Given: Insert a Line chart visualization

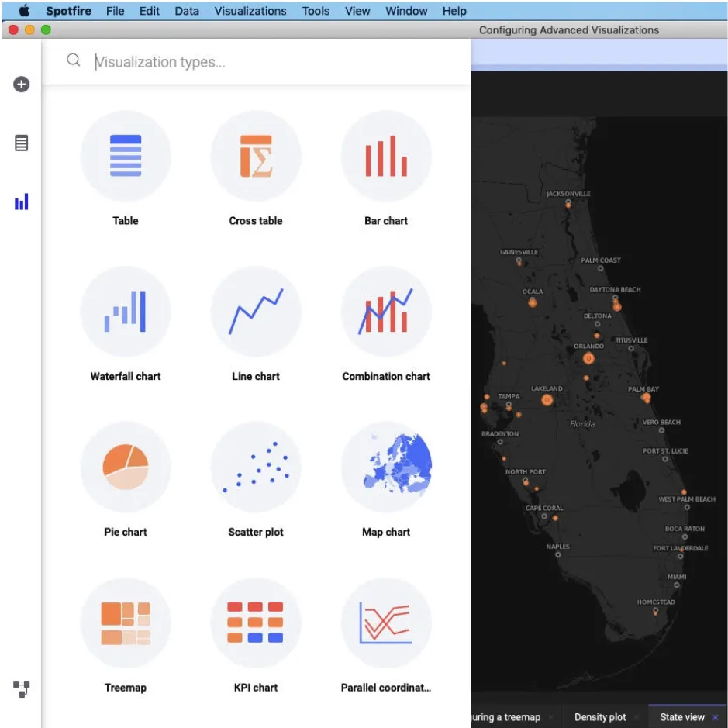Looking at the screenshot, I should 256,311.
